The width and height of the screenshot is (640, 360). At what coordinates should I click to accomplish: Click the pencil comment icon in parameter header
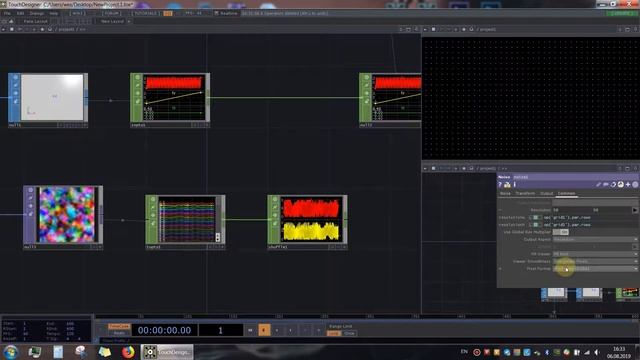coord(598,185)
